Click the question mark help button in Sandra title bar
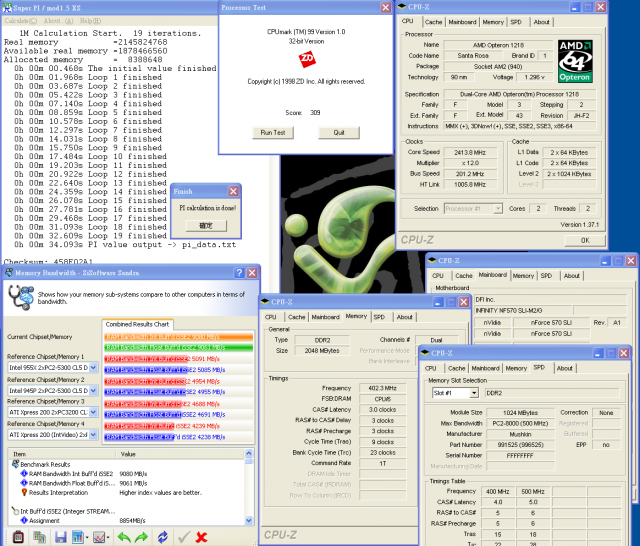Screen dimensions: 640x546 click(x=240, y=273)
